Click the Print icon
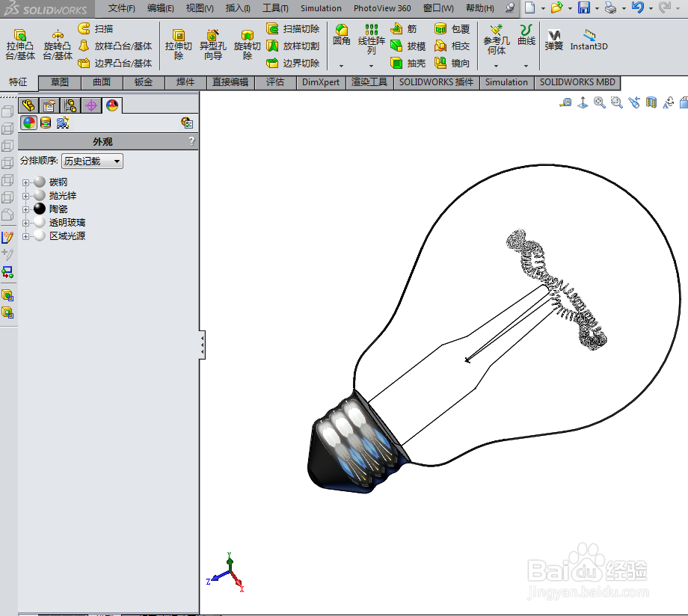The width and height of the screenshot is (688, 616). [610, 7]
